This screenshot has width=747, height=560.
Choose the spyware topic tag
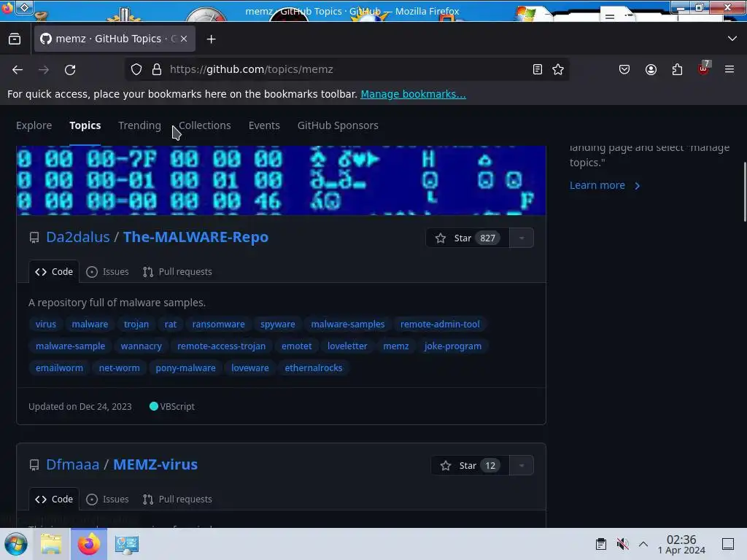coord(278,324)
